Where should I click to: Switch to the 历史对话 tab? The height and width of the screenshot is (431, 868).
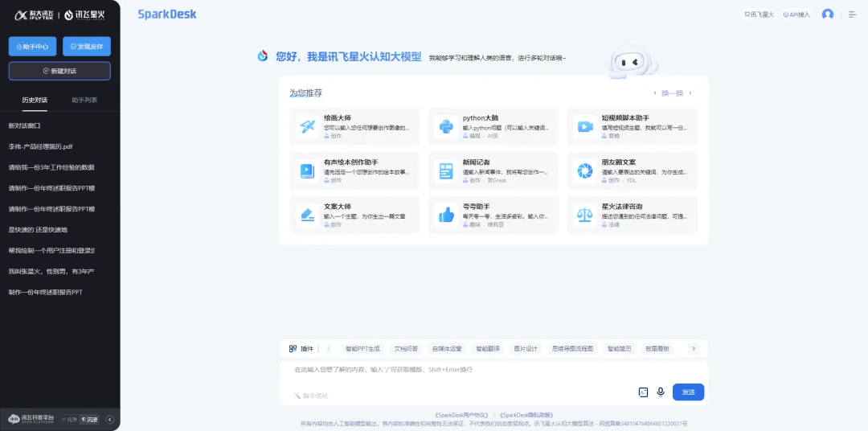pyautogui.click(x=35, y=101)
